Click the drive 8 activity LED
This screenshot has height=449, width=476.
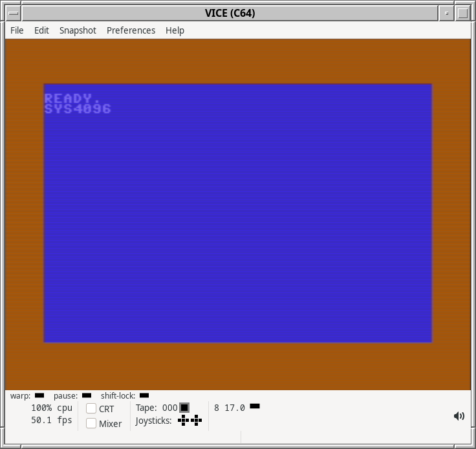tap(255, 406)
